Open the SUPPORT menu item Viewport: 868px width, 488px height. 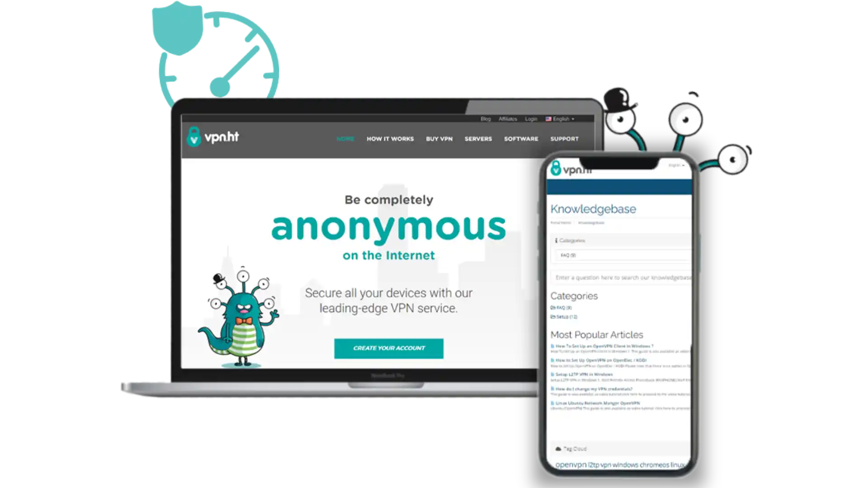(563, 138)
